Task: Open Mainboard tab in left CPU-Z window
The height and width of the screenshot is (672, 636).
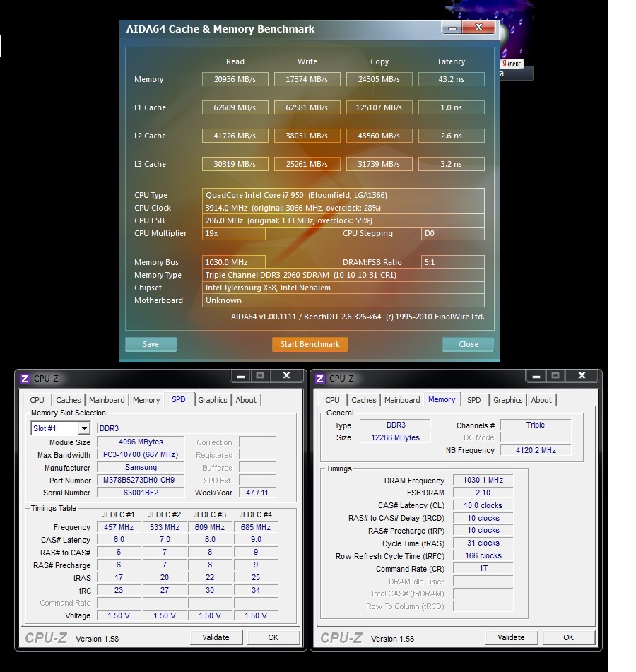Action: [107, 400]
